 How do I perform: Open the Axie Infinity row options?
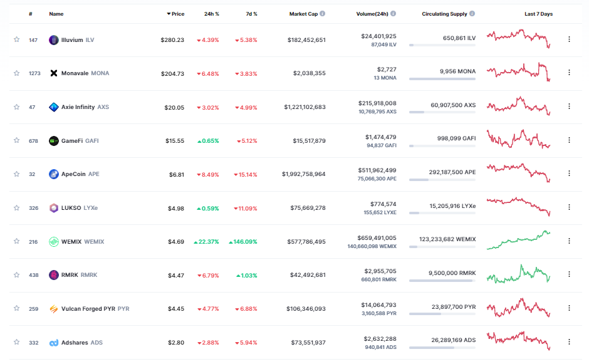coord(569,107)
